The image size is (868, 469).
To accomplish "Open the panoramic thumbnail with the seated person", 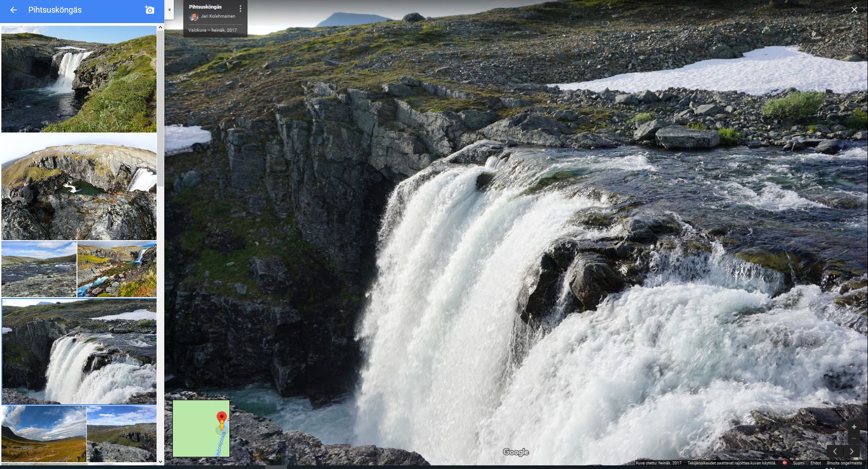I will (79, 187).
